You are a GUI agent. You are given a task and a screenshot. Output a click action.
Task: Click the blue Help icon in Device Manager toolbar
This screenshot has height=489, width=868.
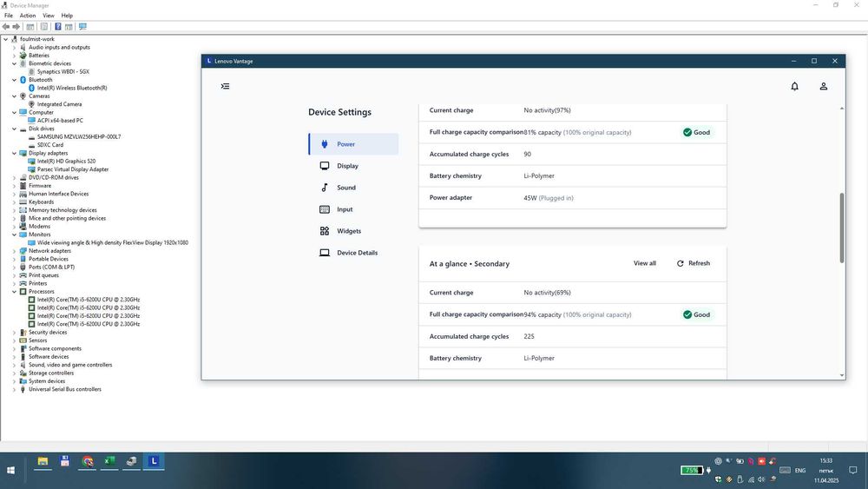pos(57,27)
